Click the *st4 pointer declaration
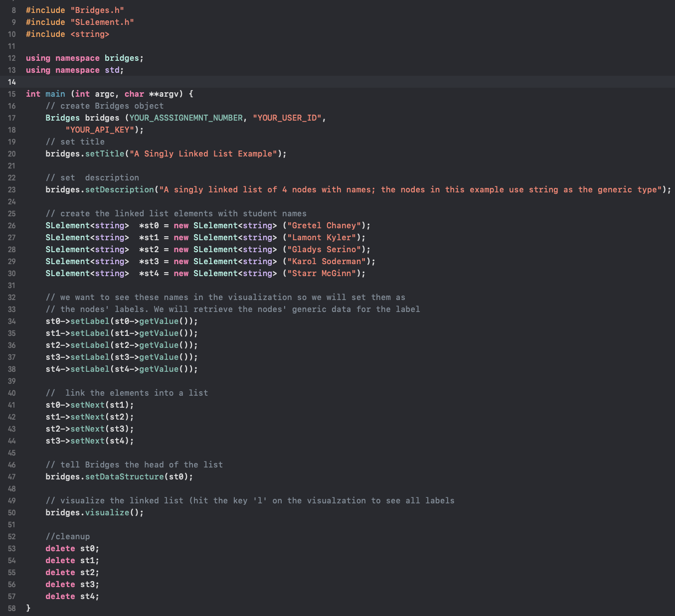The width and height of the screenshot is (675, 616). (x=149, y=274)
